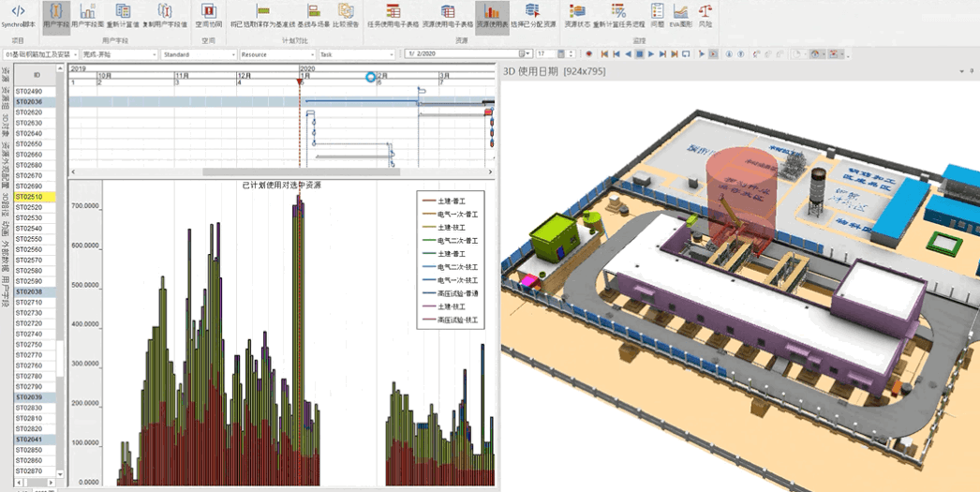
Task: Click the 高压试验-技工 legend color swatch
Action: click(428, 320)
